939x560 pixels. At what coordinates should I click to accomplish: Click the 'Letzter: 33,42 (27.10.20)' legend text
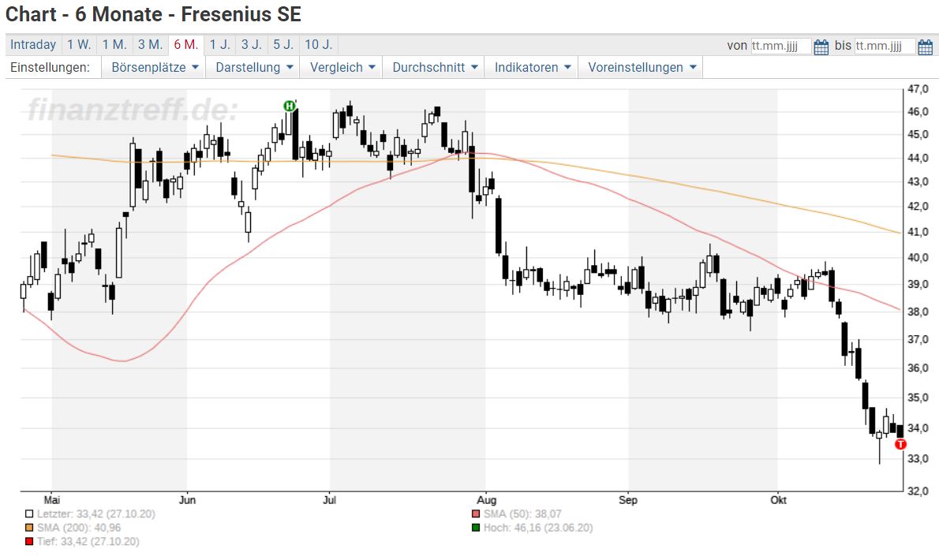(x=95, y=514)
